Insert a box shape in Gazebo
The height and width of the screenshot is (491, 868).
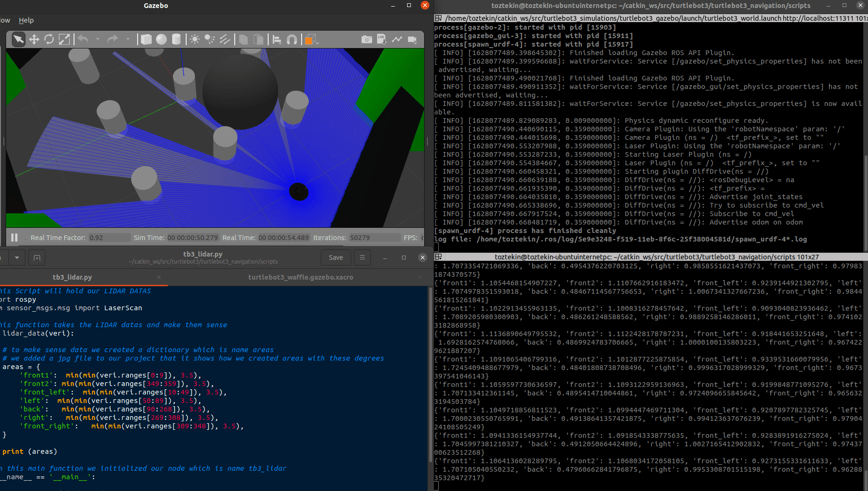(146, 40)
